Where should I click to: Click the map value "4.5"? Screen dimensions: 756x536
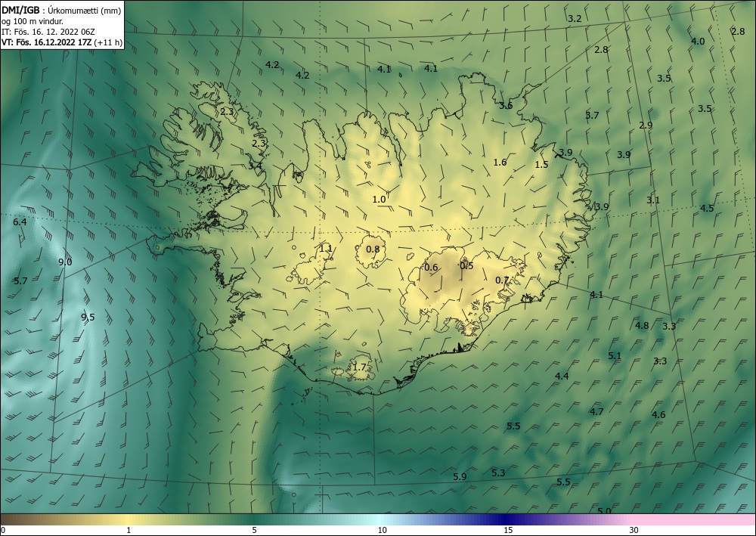pyautogui.click(x=707, y=209)
